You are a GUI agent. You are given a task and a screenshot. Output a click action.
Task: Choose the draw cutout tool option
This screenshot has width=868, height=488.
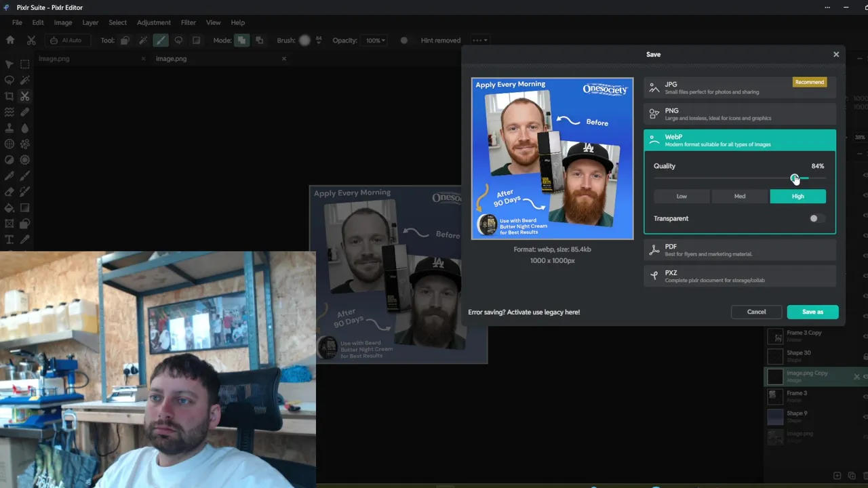click(161, 40)
